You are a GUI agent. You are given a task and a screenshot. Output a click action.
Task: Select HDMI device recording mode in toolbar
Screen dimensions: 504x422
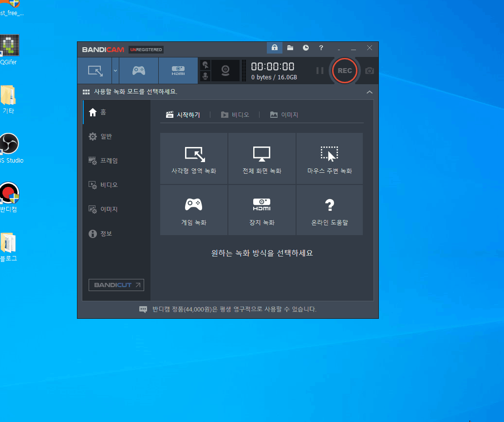pos(178,71)
